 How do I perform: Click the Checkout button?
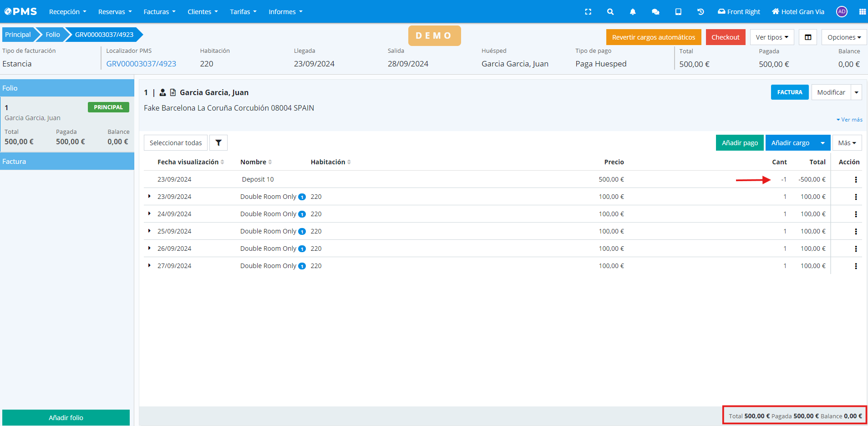[x=725, y=37]
